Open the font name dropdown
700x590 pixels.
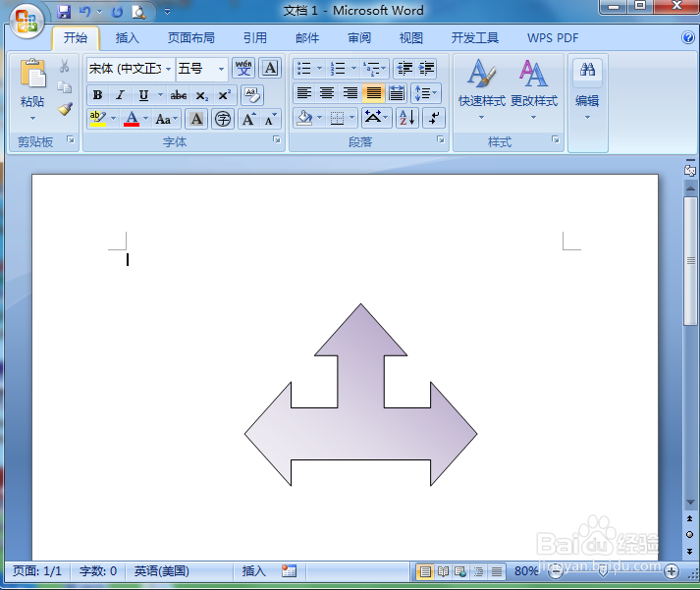point(168,69)
